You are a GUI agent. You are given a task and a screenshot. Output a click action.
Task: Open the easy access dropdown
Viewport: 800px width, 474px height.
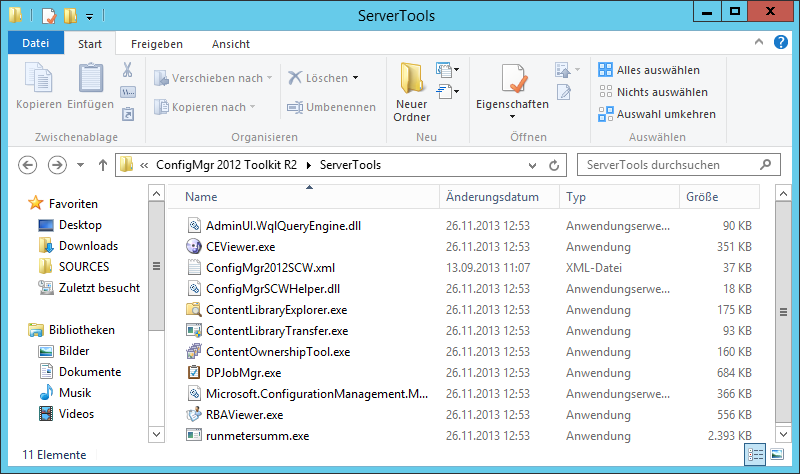pyautogui.click(x=448, y=92)
